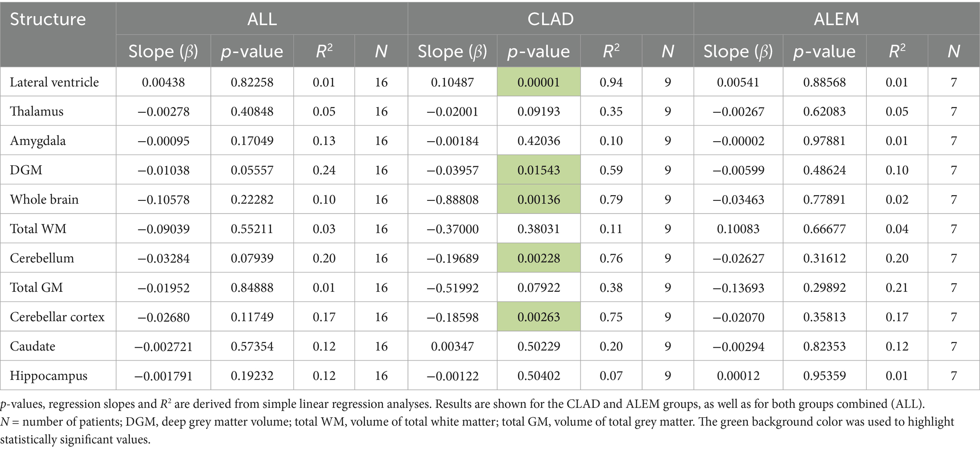
Task: Click the green highlighted 0.00228 Cerebellum cell
Action: pos(538,258)
